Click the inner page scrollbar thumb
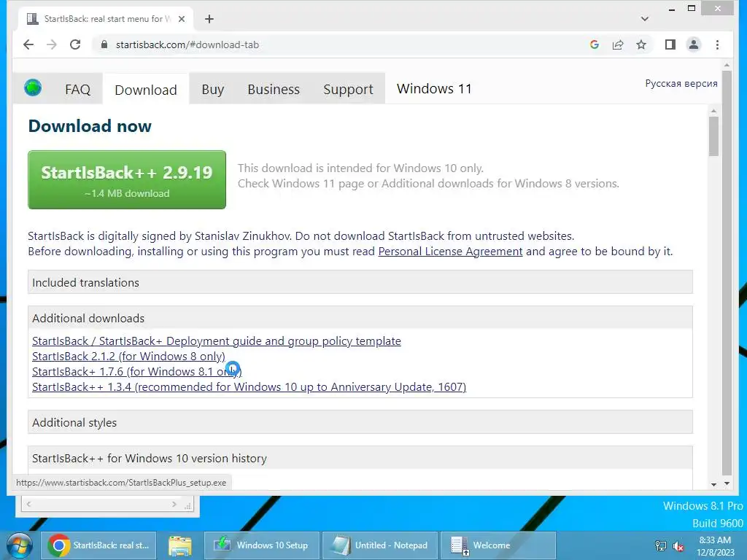 (x=713, y=136)
